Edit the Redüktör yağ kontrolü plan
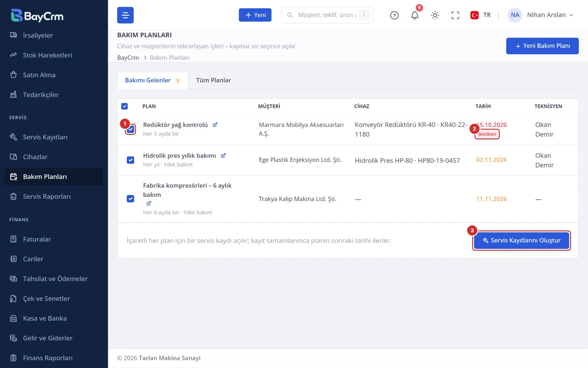This screenshot has width=588, height=368. pos(215,125)
